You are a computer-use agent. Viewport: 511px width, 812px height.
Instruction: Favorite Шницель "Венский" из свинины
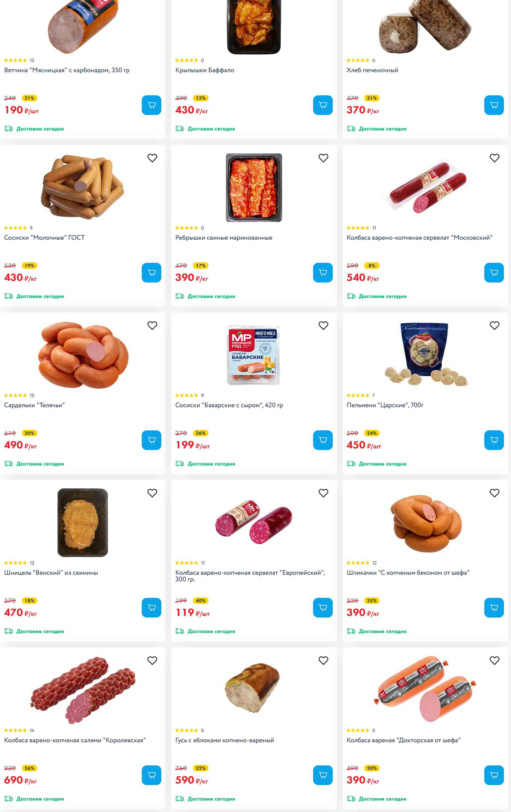coord(152,493)
